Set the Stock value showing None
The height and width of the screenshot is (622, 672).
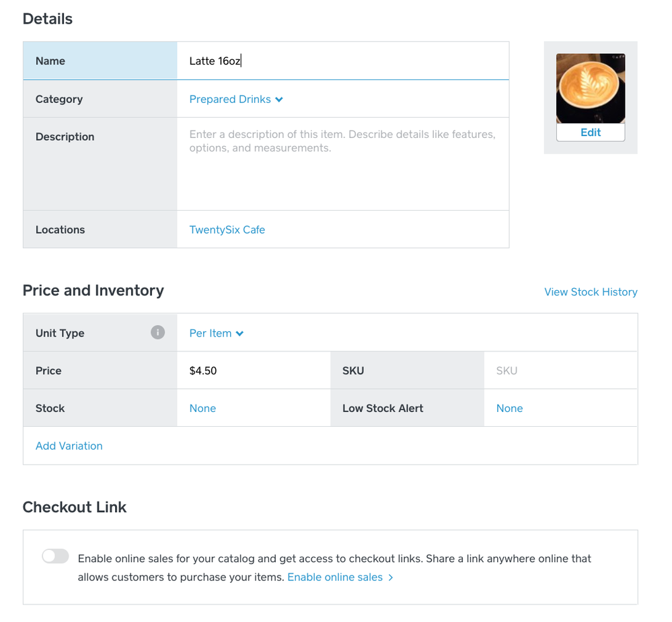coord(203,408)
